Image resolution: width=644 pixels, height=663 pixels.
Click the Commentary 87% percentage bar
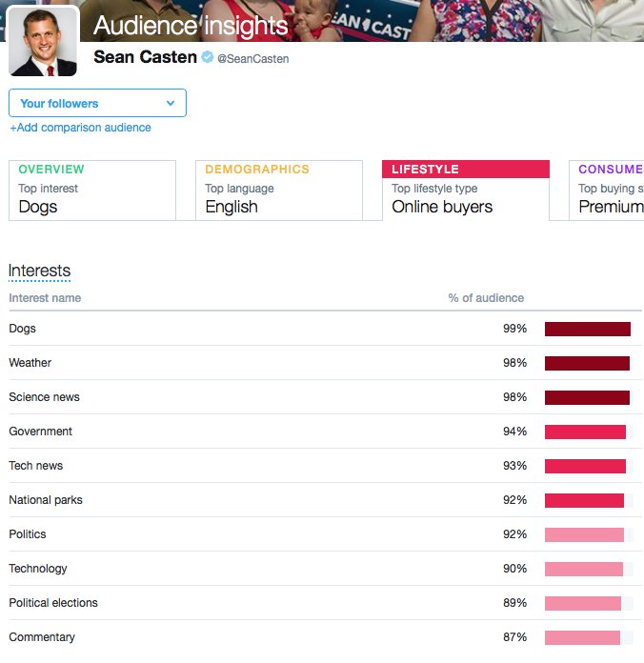pos(582,637)
